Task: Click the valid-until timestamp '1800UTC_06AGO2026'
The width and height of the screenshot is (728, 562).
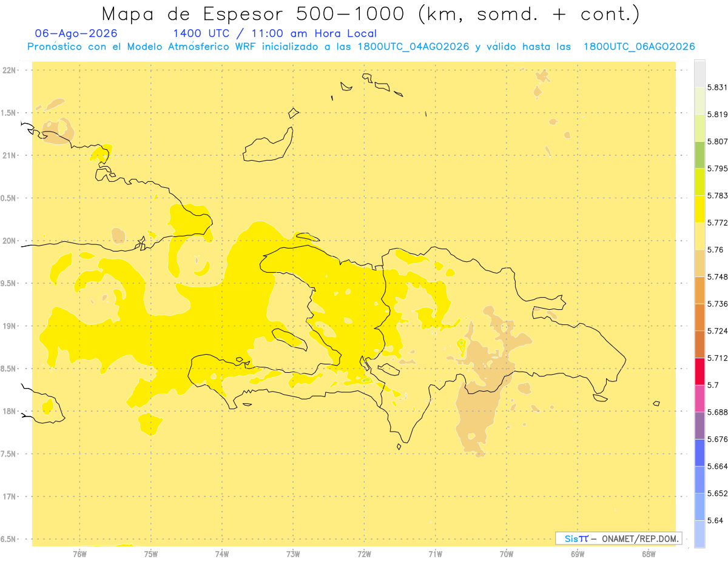Action: pos(639,47)
